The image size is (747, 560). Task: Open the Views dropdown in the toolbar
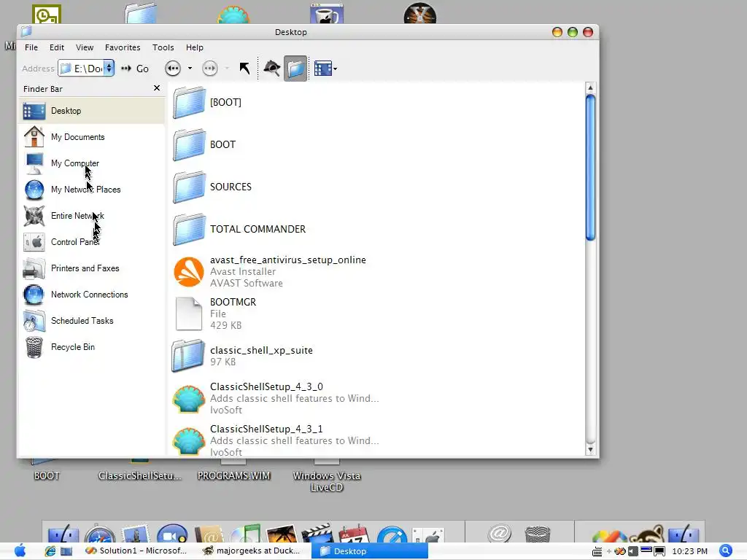(x=326, y=69)
